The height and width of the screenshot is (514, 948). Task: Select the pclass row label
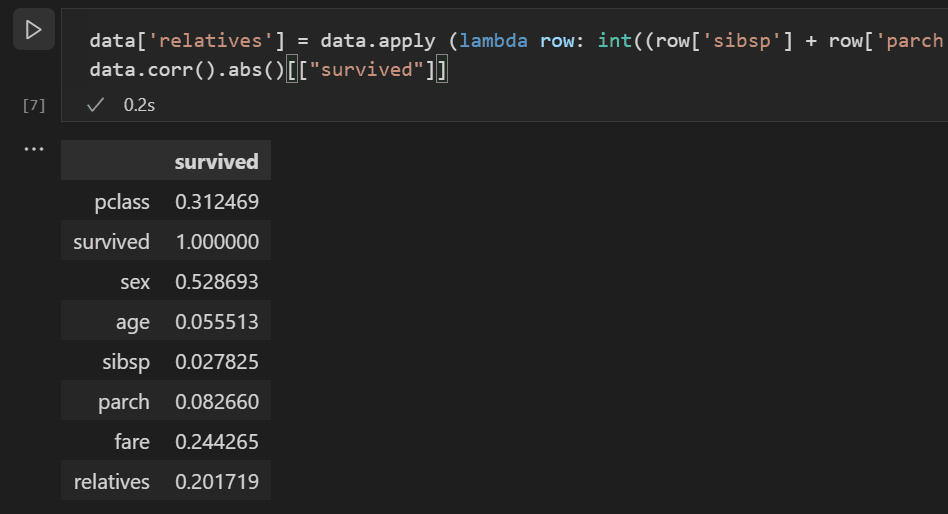tap(122, 202)
